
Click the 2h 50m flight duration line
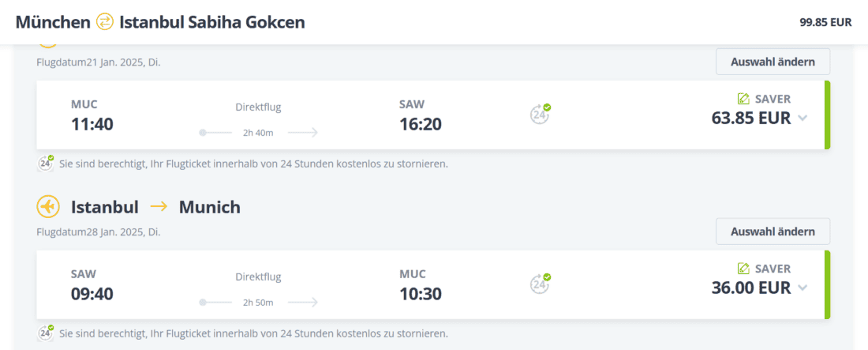coord(258,302)
